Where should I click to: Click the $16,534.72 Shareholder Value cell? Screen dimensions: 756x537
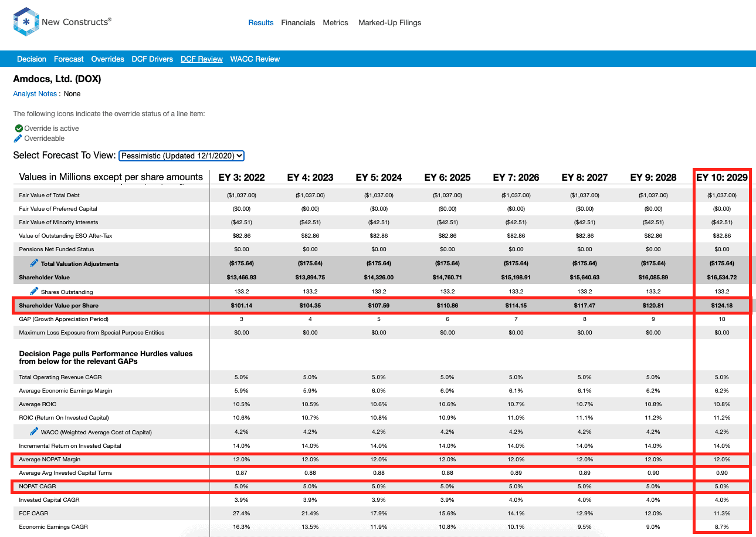coord(722,278)
